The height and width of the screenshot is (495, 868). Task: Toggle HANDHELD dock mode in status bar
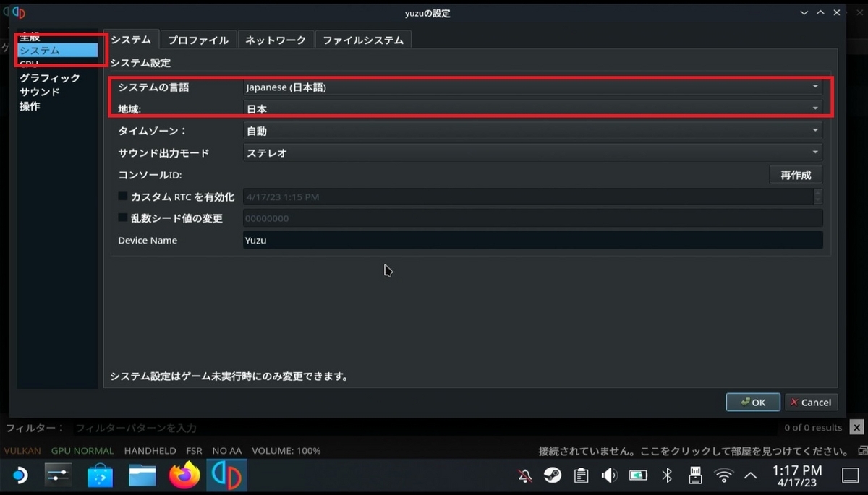click(x=150, y=450)
